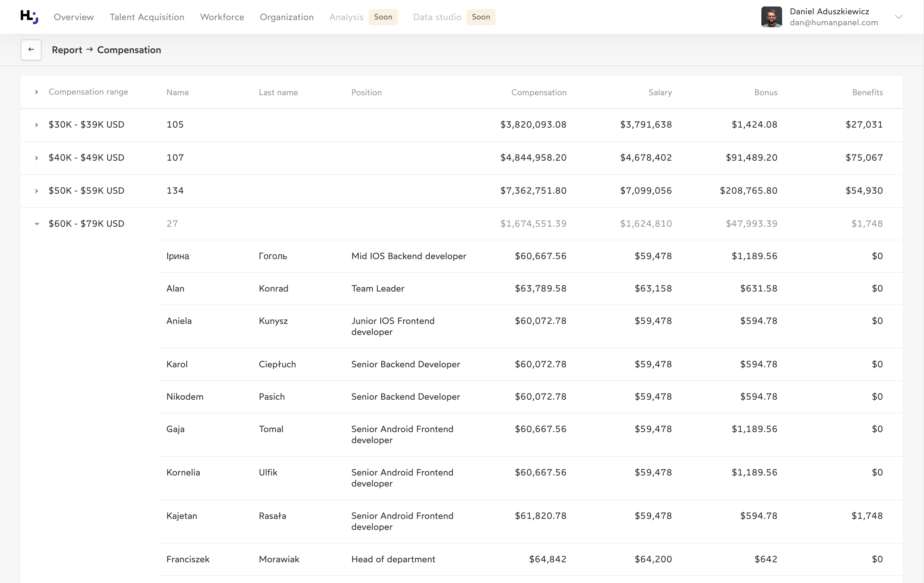The height and width of the screenshot is (583, 924).
Task: Open the Workforce section
Action: [x=222, y=17]
